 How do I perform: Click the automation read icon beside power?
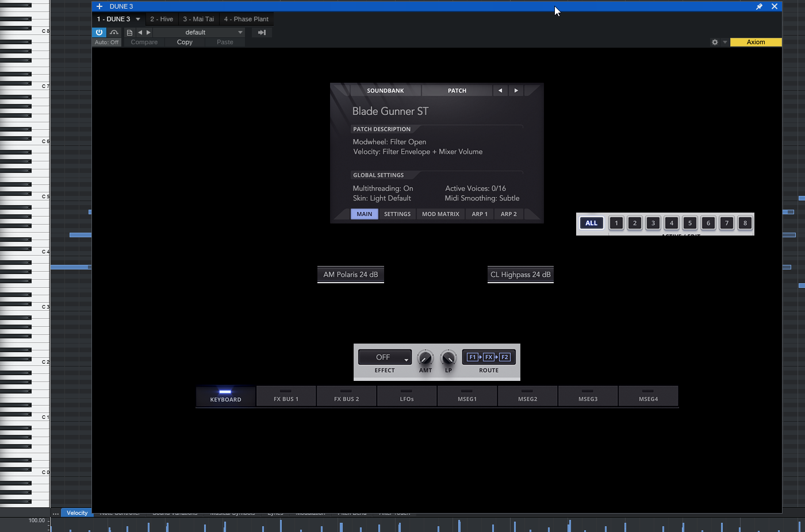[114, 32]
